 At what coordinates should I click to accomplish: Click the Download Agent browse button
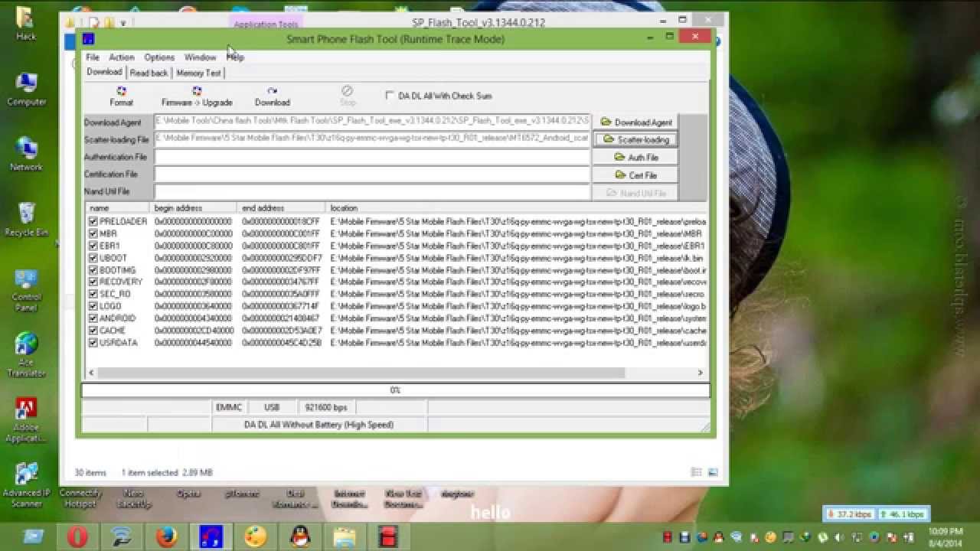pyautogui.click(x=635, y=122)
